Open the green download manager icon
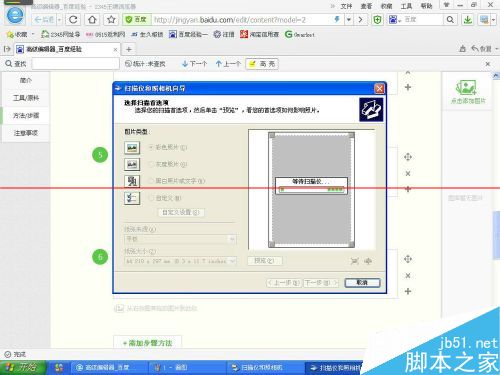The height and width of the screenshot is (375, 500). 468,20
